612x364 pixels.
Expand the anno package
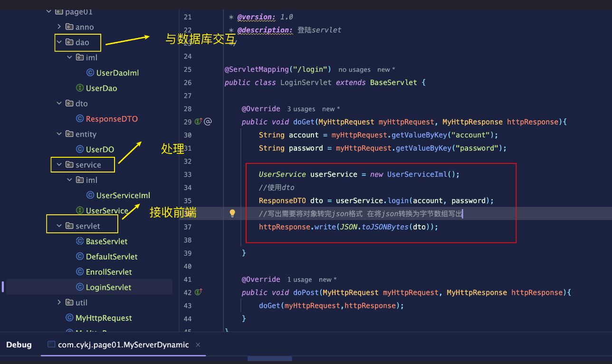click(59, 27)
